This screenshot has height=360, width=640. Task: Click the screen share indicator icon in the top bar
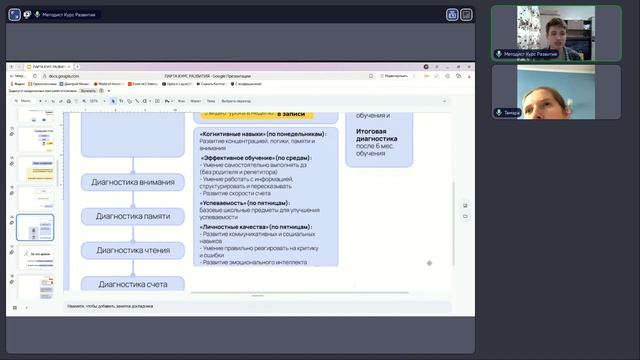pos(27,15)
